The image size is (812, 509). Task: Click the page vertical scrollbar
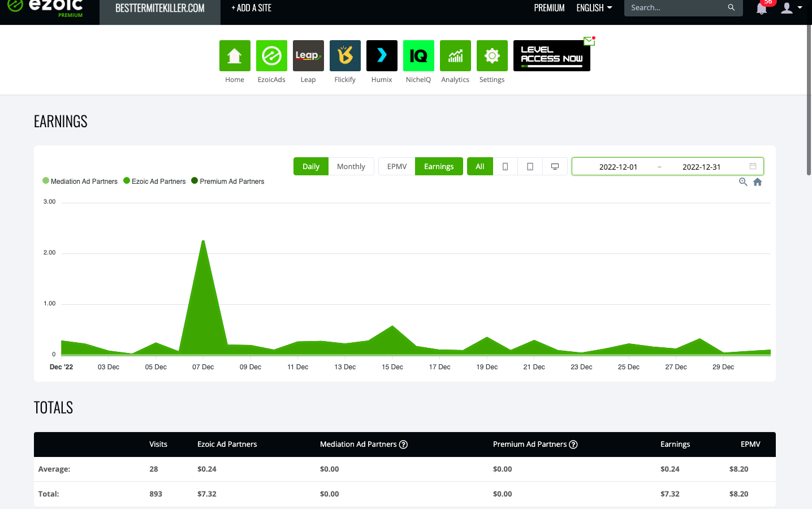pyautogui.click(x=809, y=100)
